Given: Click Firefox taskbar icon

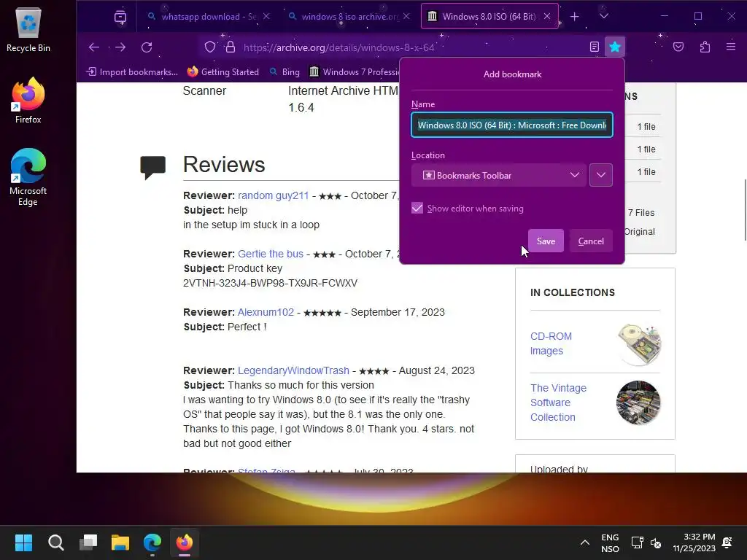Looking at the screenshot, I should 185,542.
